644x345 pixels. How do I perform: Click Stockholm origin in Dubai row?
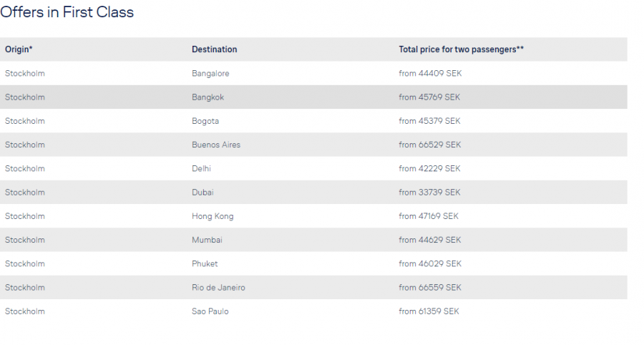point(24,193)
